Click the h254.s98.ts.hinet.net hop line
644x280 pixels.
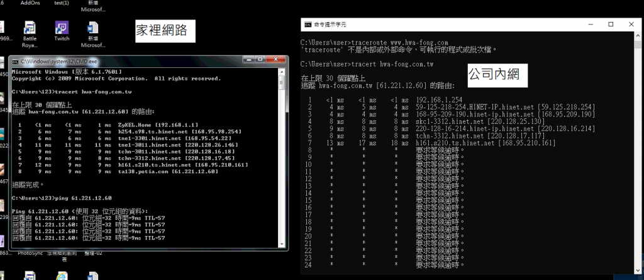pos(130,131)
